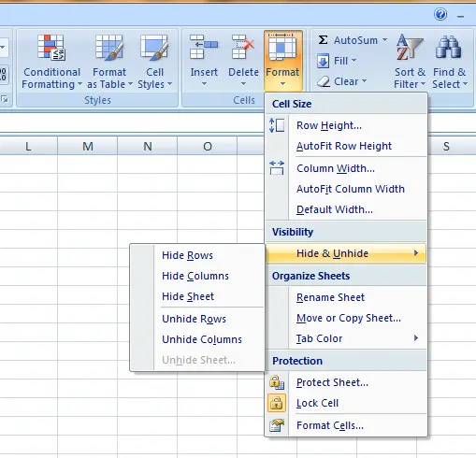Open the Fill dropdown
This screenshot has width=476, height=458.
coord(337,61)
